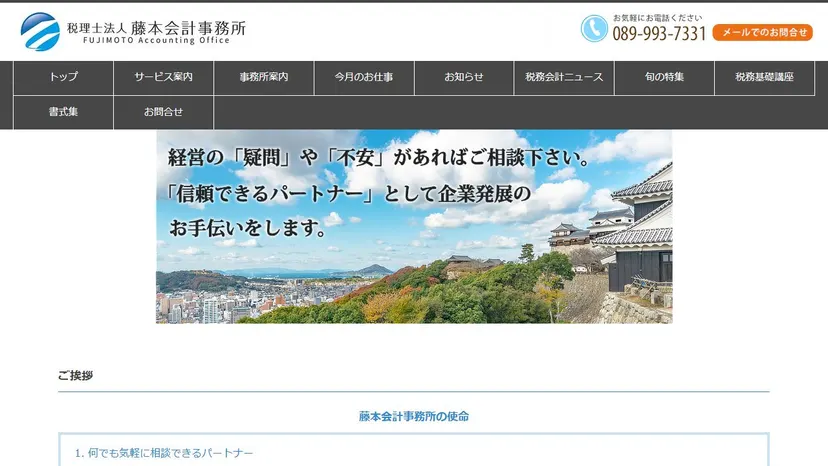Click the blue telephone icon
Image resolution: width=828 pixels, height=466 pixels.
pyautogui.click(x=594, y=29)
